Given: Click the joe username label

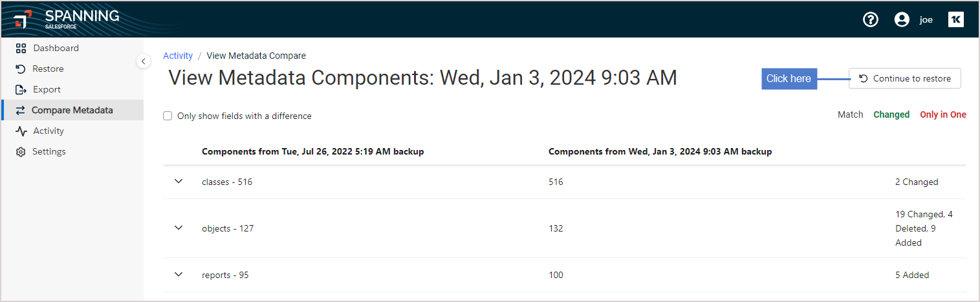Looking at the screenshot, I should (x=926, y=20).
